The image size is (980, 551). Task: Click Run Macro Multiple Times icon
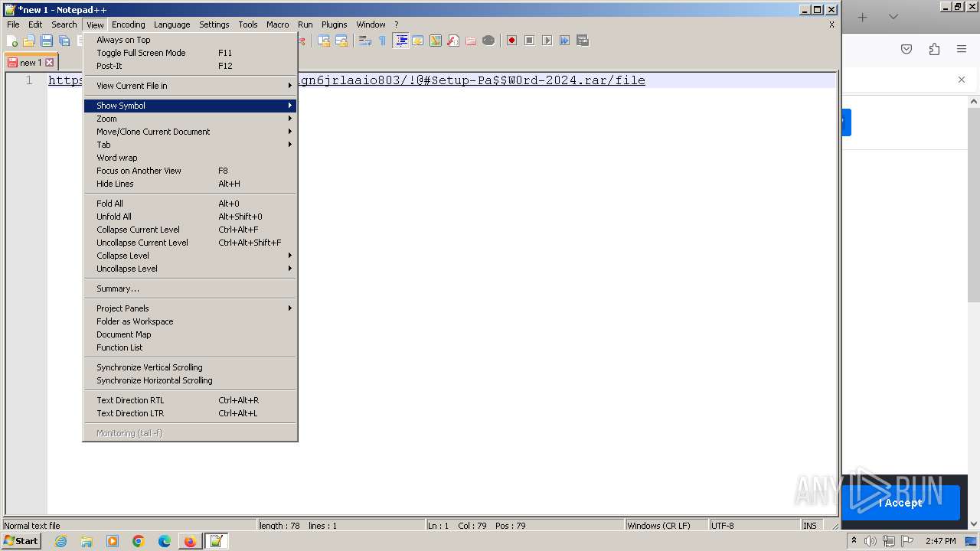pos(564,41)
